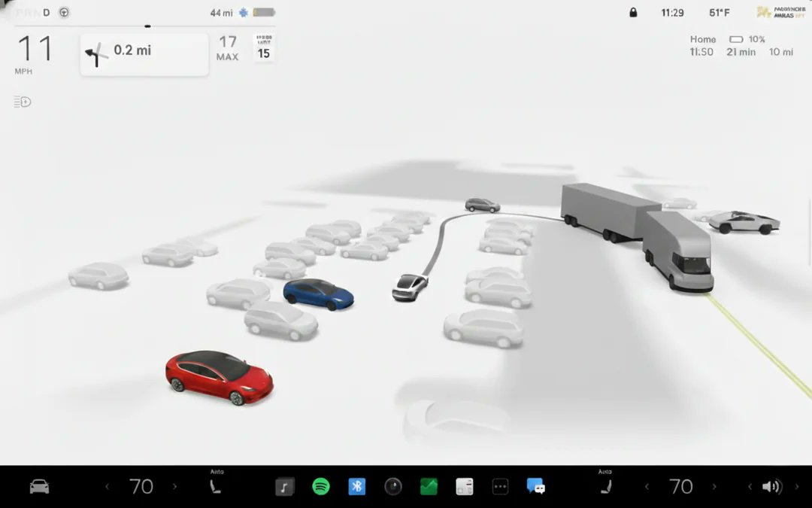Lower the driver-side temperature with left chevron
This screenshot has height=508, width=812.
[x=108, y=487]
